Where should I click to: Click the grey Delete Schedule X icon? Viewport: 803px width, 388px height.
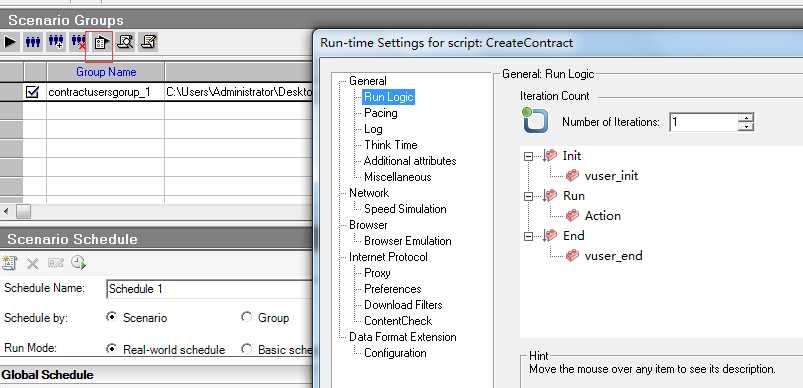point(33,264)
